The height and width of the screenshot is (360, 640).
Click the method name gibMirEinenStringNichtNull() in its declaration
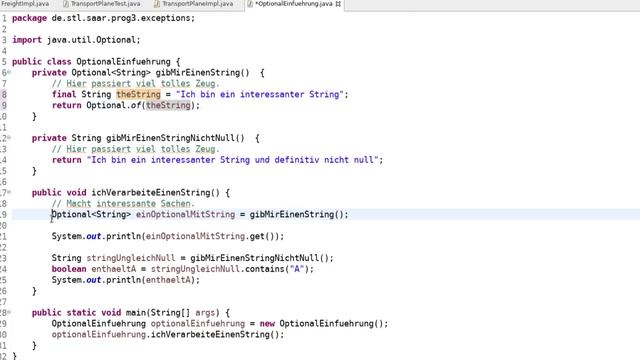tap(176, 138)
